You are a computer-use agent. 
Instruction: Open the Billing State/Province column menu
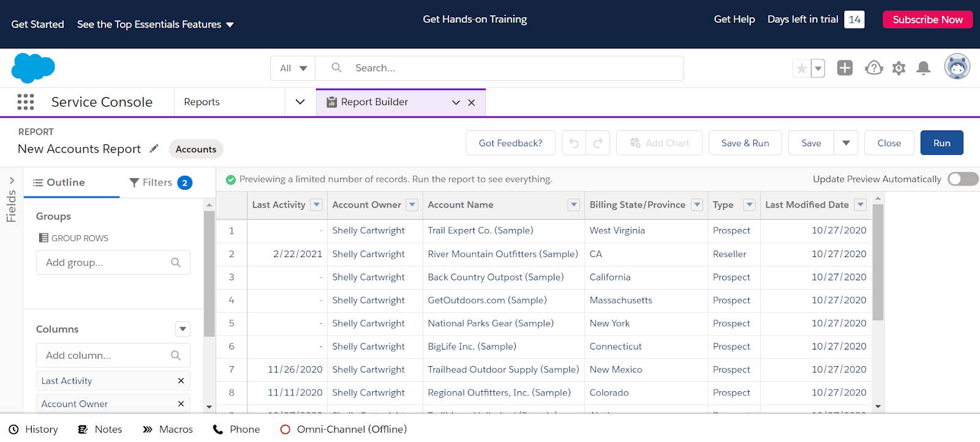[697, 205]
